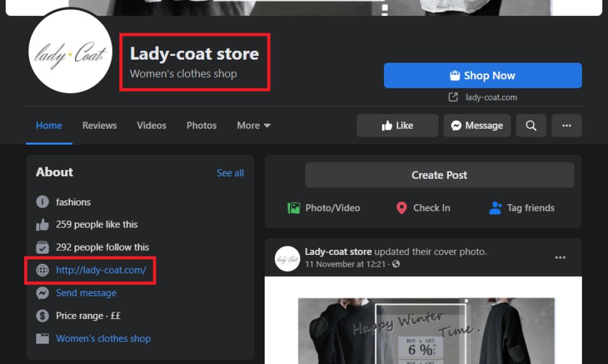Click the Price range · ££ text

88,316
